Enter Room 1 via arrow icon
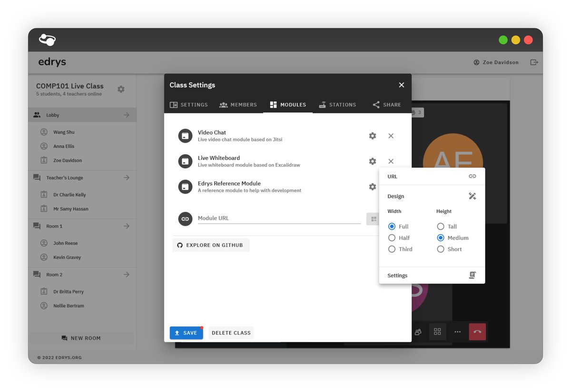This screenshot has height=392, width=571. tap(127, 226)
